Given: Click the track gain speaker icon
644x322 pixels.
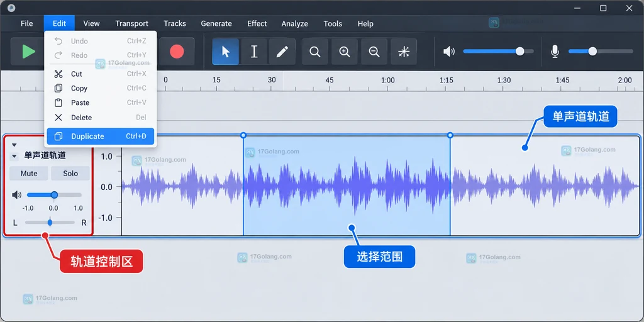Looking at the screenshot, I should [17, 195].
